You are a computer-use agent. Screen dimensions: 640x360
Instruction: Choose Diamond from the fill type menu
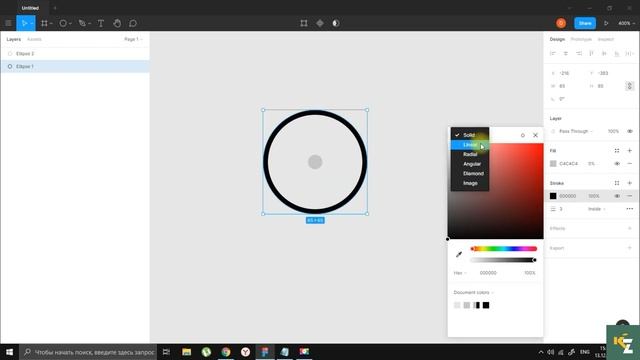(x=470, y=173)
